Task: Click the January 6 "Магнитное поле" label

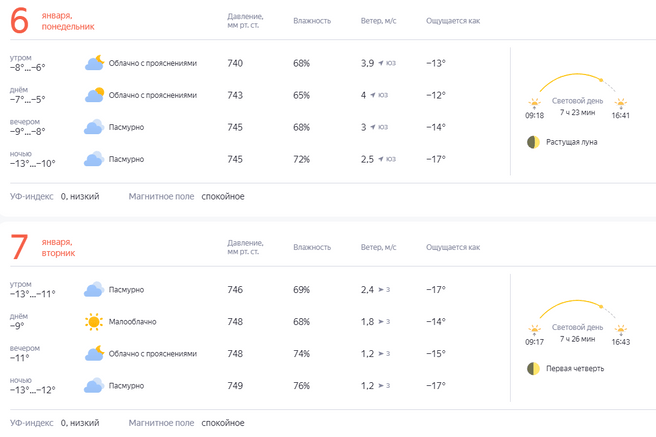Action: point(161,196)
